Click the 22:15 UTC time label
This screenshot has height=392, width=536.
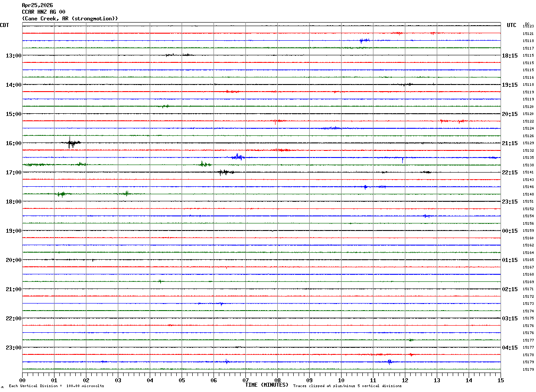[x=510, y=173]
